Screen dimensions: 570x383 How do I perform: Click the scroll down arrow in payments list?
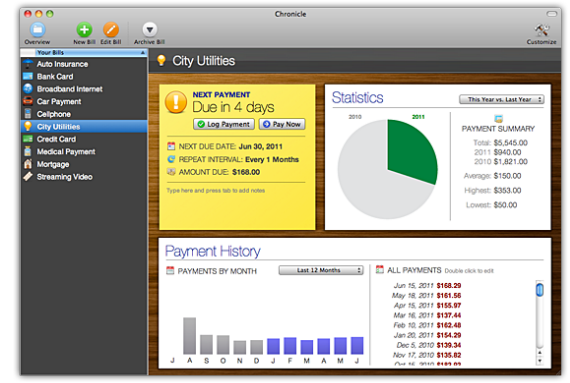tap(540, 360)
